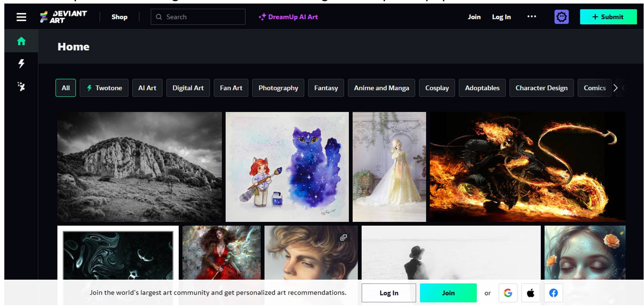Open the blond boy portrait artwork
The image size is (644, 306).
pyautogui.click(x=311, y=253)
